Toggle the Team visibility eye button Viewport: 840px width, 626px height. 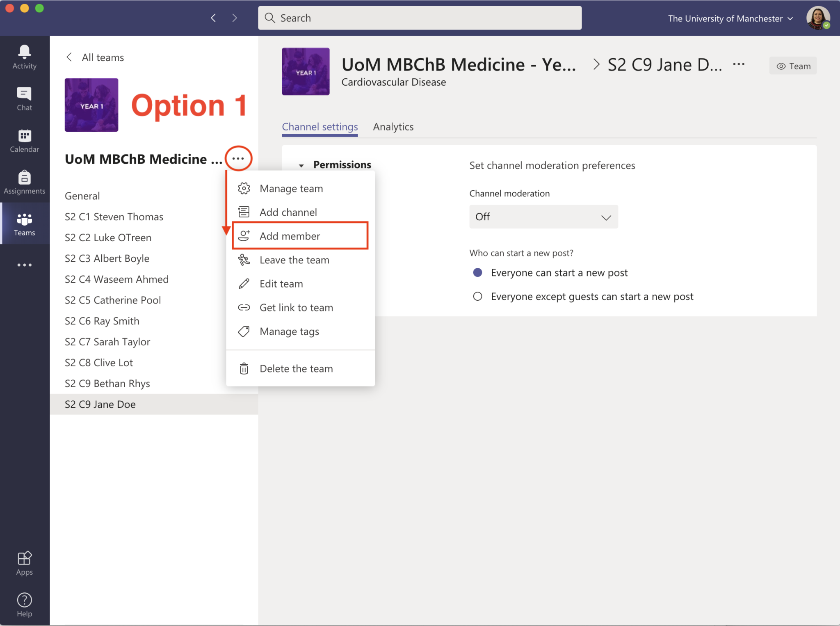(793, 66)
